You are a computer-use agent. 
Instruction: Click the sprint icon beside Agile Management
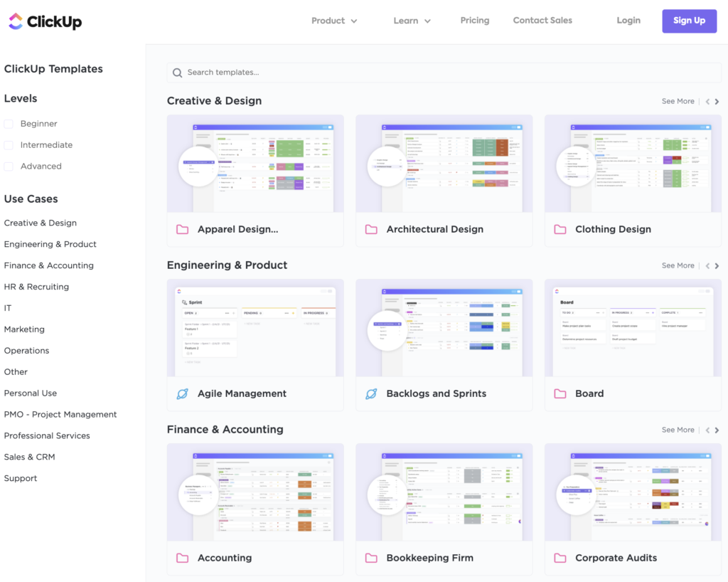(x=182, y=393)
